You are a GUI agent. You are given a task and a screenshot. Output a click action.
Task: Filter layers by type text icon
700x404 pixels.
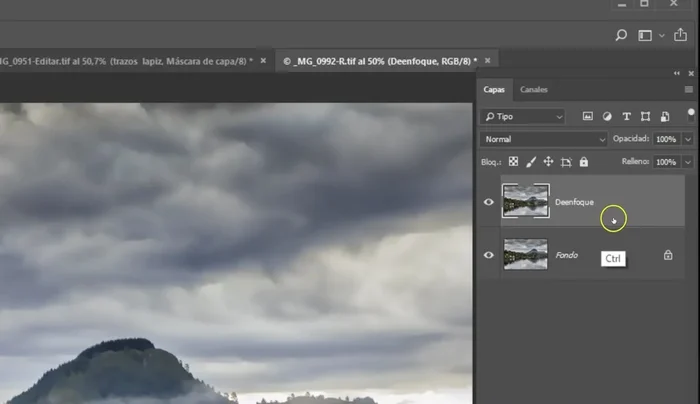pyautogui.click(x=626, y=116)
